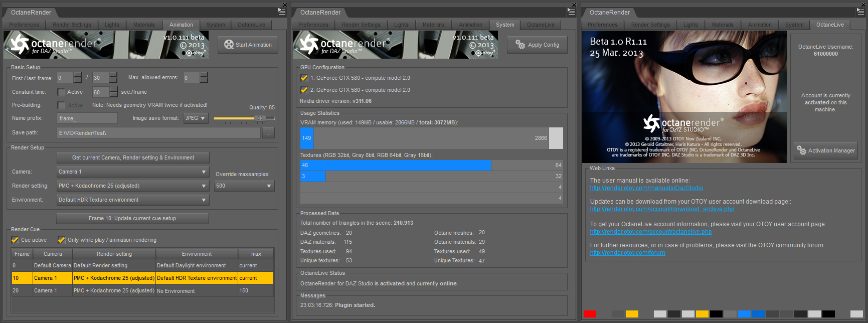The image size is (868, 323).
Task: Switch to Render Settings tab in the Animation panel
Action: coord(72,25)
